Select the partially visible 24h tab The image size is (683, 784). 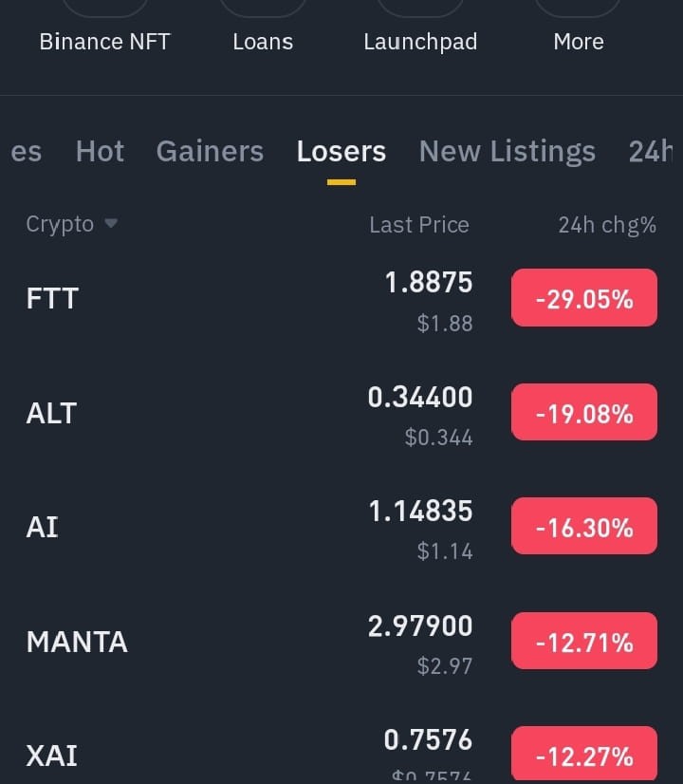652,151
